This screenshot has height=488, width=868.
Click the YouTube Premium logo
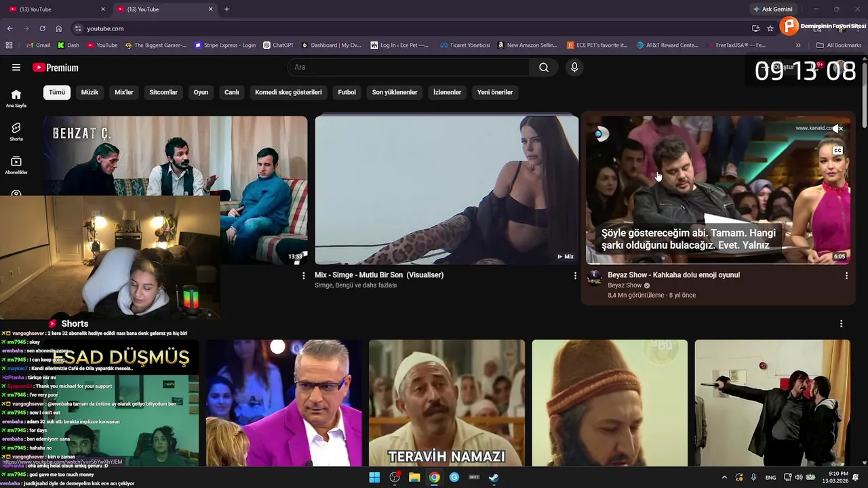[56, 67]
